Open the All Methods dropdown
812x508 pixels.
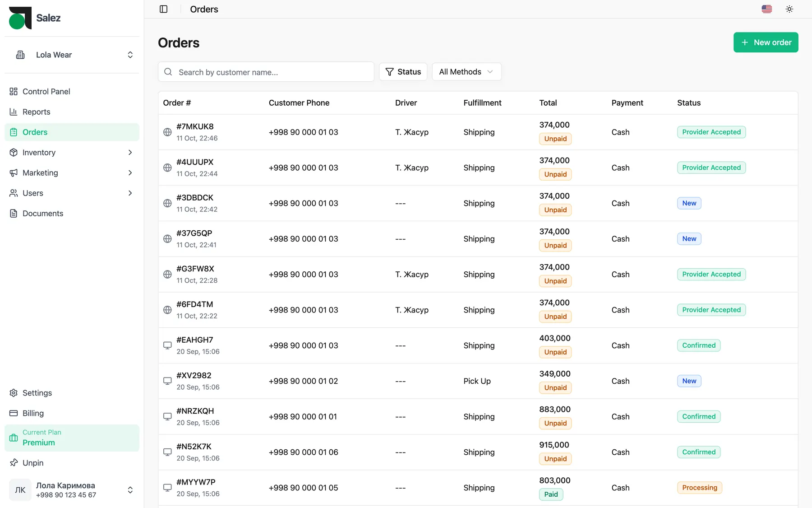coord(466,72)
